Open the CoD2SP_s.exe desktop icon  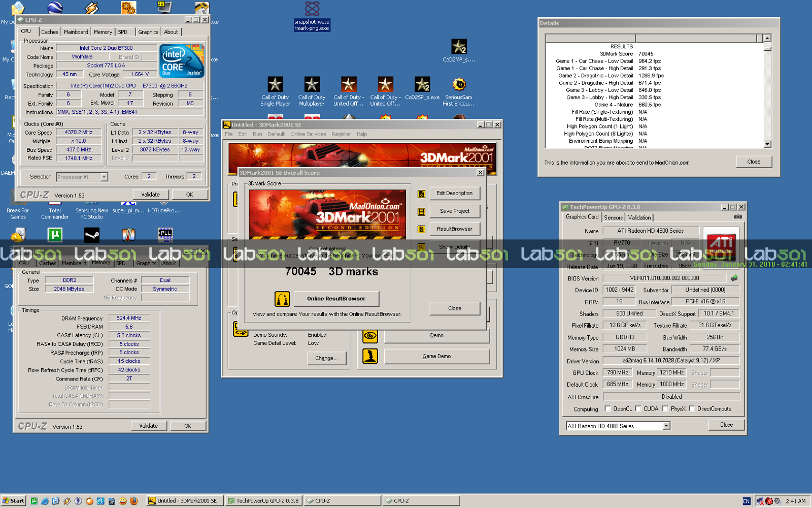coord(422,89)
